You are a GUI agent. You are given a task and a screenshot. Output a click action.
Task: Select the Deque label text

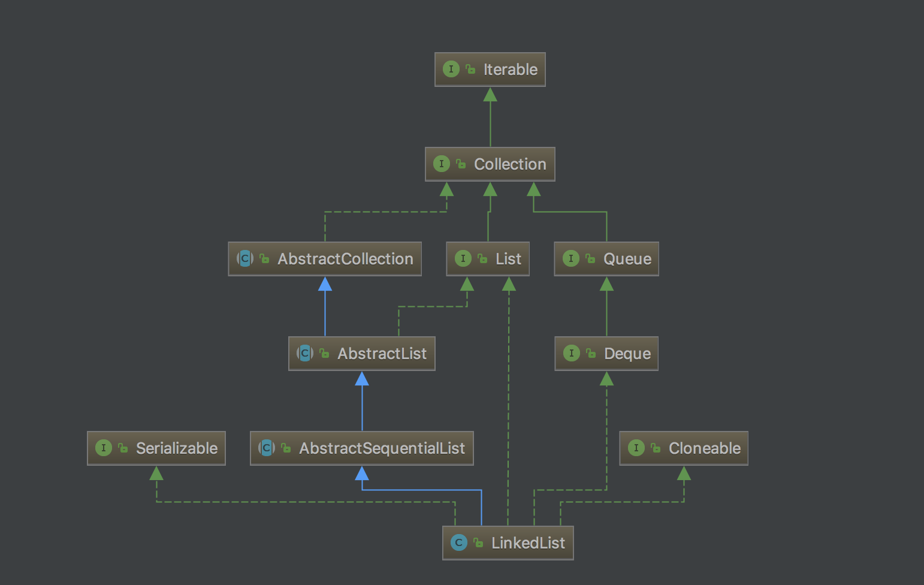(627, 354)
